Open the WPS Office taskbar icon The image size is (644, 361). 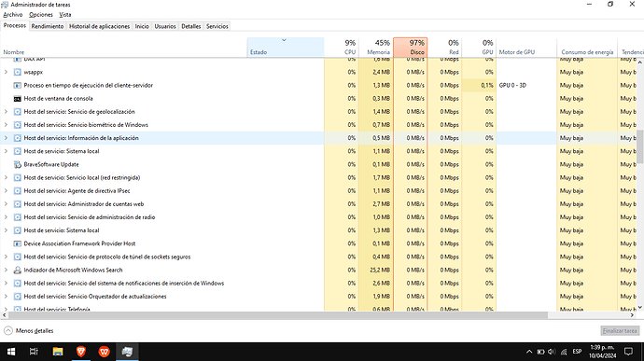click(x=104, y=352)
